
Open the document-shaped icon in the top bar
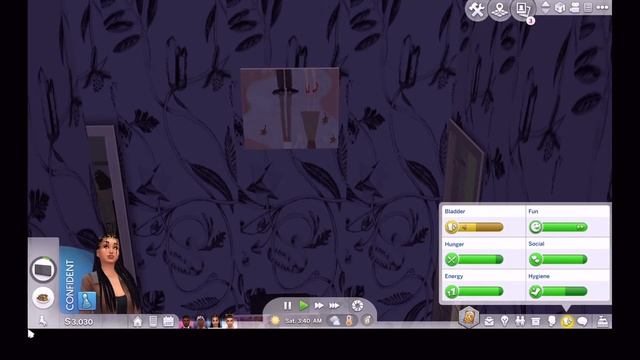pyautogui.click(x=588, y=7)
